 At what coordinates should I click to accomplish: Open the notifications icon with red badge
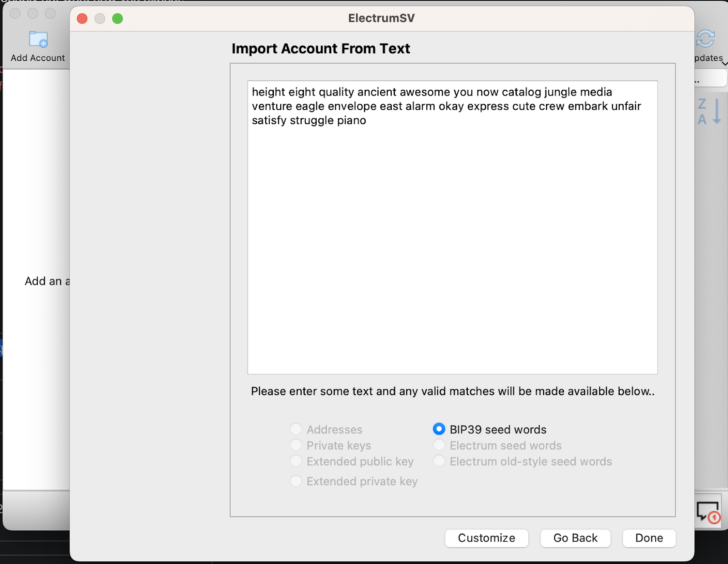(x=708, y=512)
